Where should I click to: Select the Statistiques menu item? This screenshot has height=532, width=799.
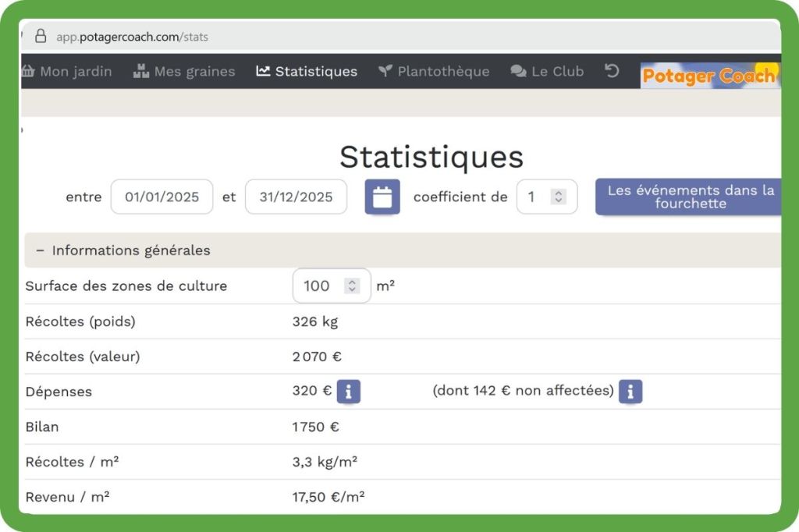[x=307, y=71]
